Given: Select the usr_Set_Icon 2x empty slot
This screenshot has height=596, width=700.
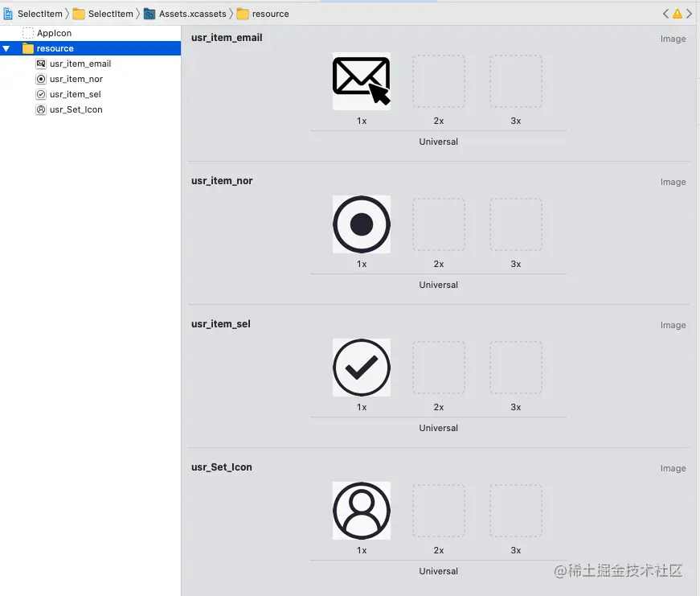Looking at the screenshot, I should [x=439, y=511].
